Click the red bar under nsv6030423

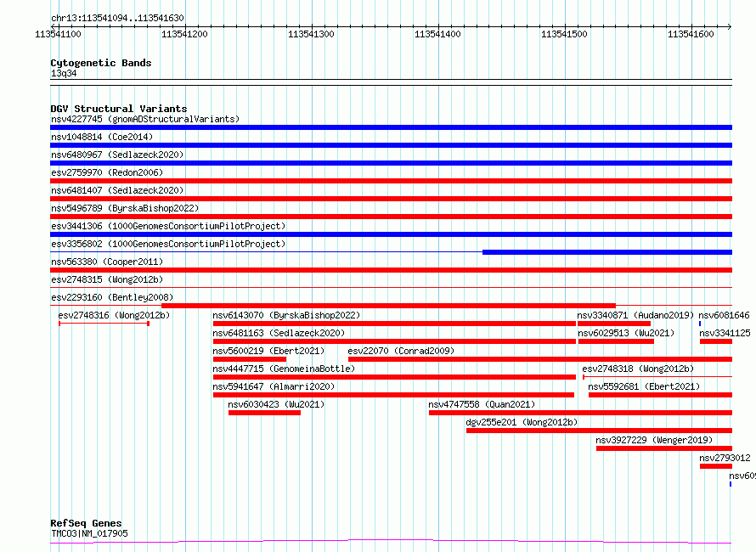tap(265, 413)
